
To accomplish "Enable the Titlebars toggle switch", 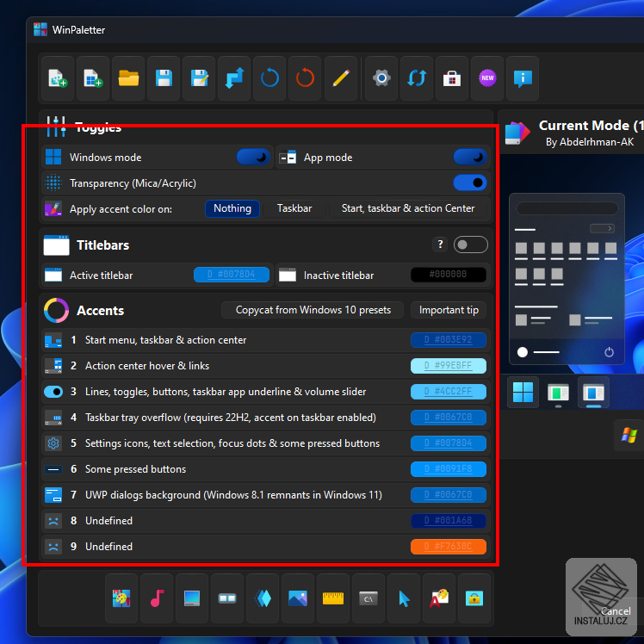I will point(471,245).
